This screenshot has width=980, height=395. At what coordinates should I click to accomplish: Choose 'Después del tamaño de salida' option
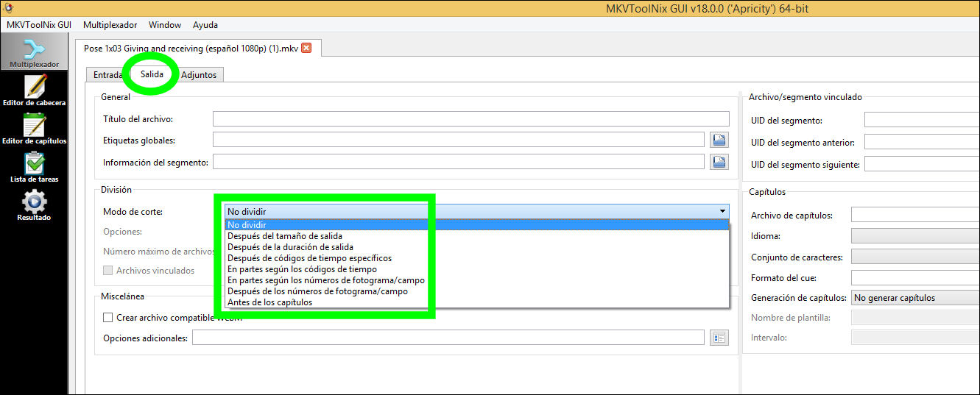284,236
